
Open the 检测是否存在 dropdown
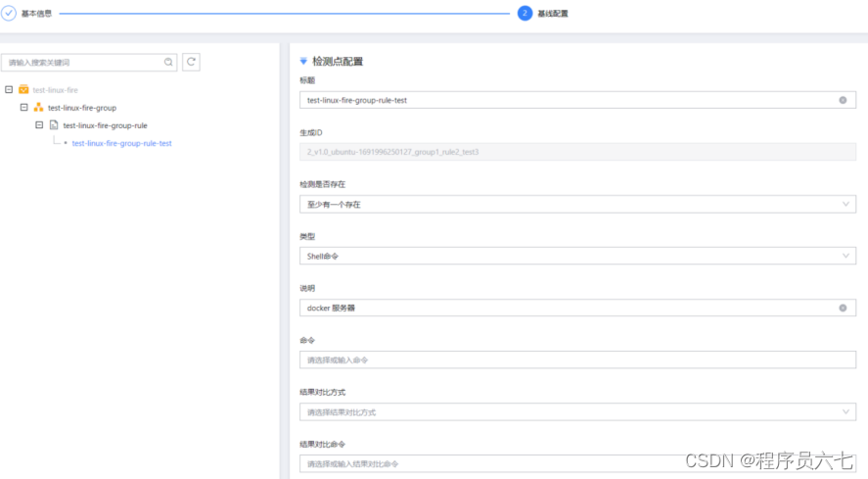[x=577, y=204]
